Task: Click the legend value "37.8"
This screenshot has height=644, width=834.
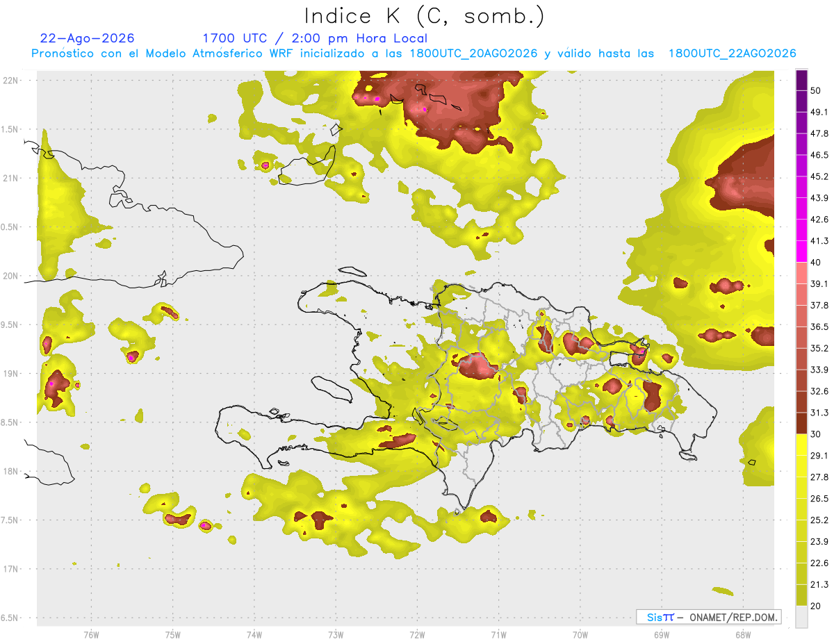Action: [x=819, y=305]
